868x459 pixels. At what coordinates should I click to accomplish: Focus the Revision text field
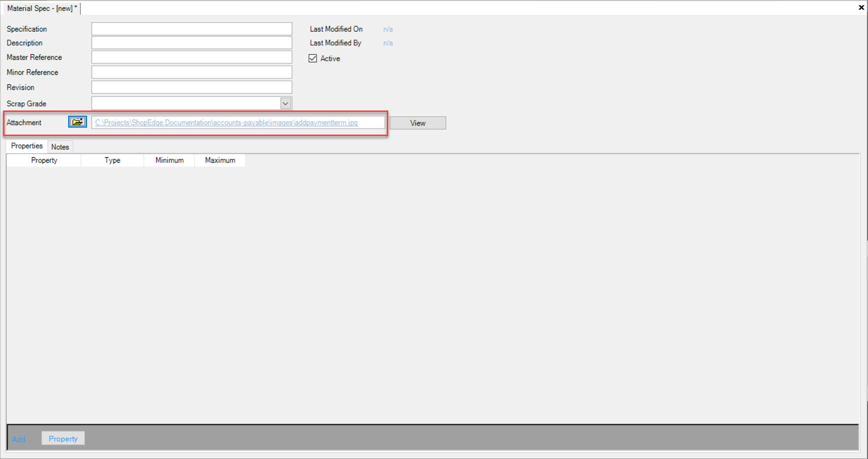[x=192, y=87]
